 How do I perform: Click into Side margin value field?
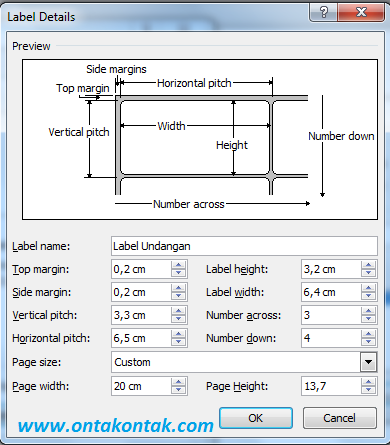(141, 292)
